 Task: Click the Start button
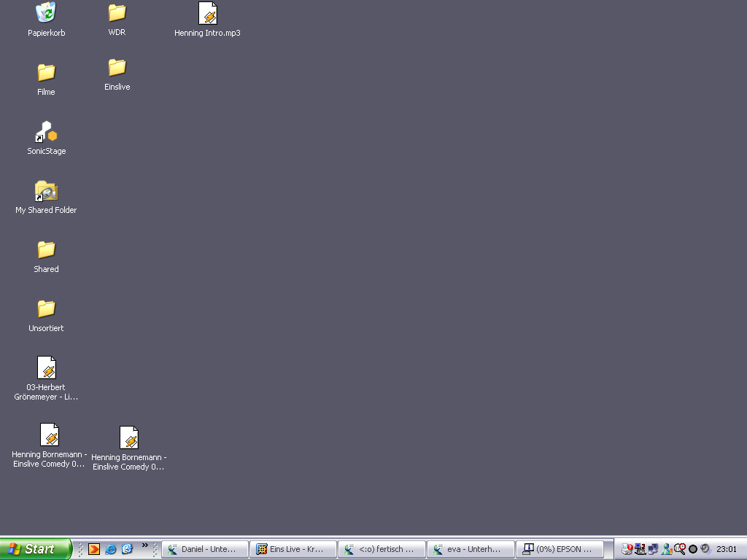tap(35, 549)
